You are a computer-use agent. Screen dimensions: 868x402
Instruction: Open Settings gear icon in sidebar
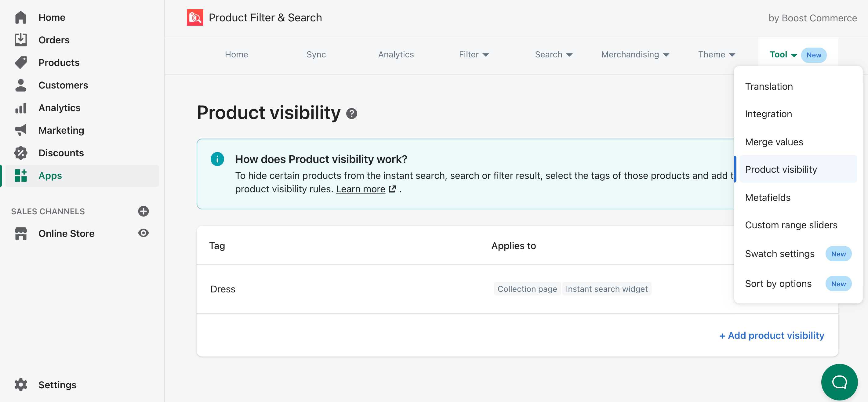(20, 385)
